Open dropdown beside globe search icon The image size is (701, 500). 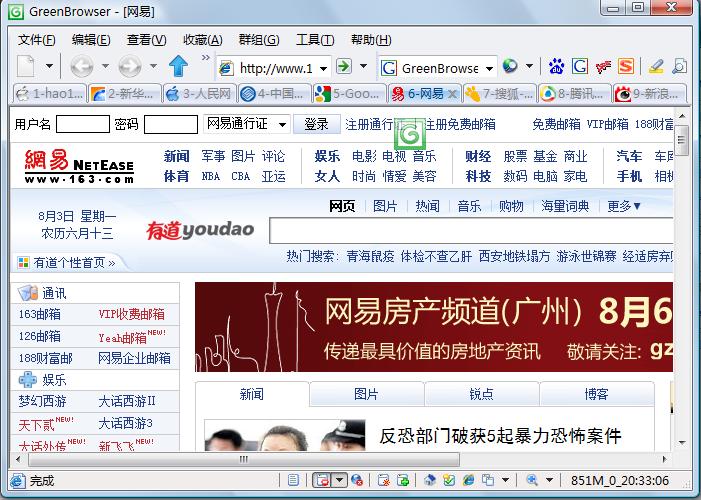pyautogui.click(x=529, y=66)
